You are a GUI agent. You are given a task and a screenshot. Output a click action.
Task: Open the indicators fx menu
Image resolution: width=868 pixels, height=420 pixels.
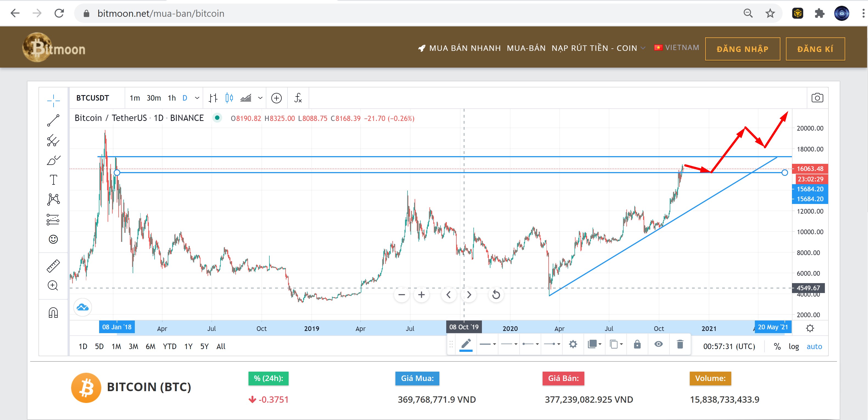pyautogui.click(x=298, y=98)
